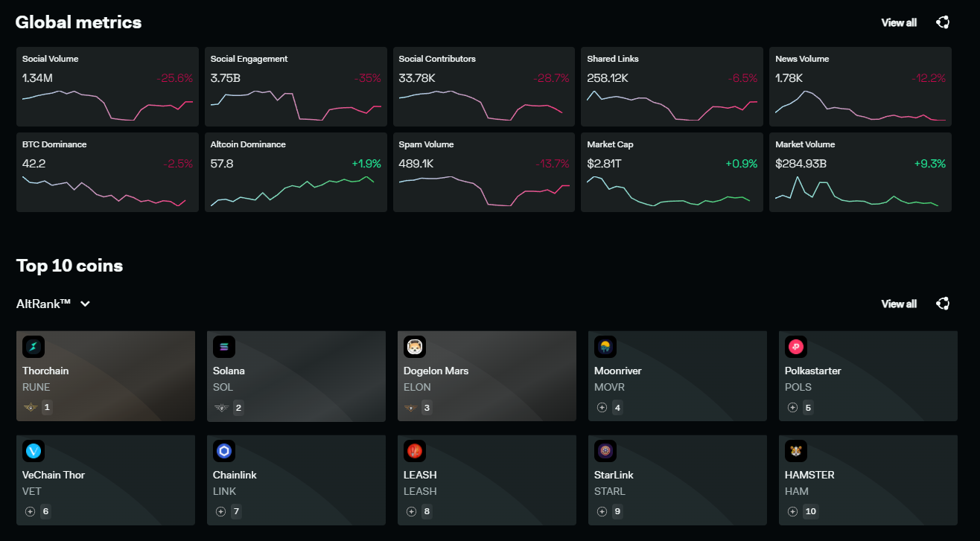
Task: Click the HAMSTER coin name
Action: tap(809, 475)
